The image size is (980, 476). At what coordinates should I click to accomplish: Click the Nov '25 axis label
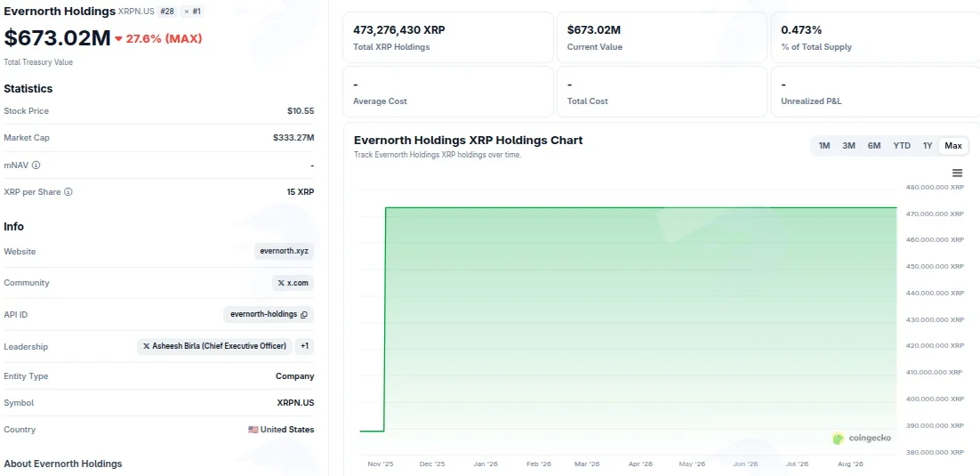pyautogui.click(x=381, y=464)
